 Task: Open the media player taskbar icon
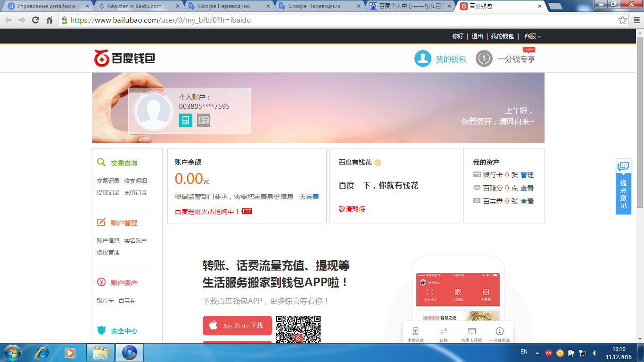click(x=70, y=353)
